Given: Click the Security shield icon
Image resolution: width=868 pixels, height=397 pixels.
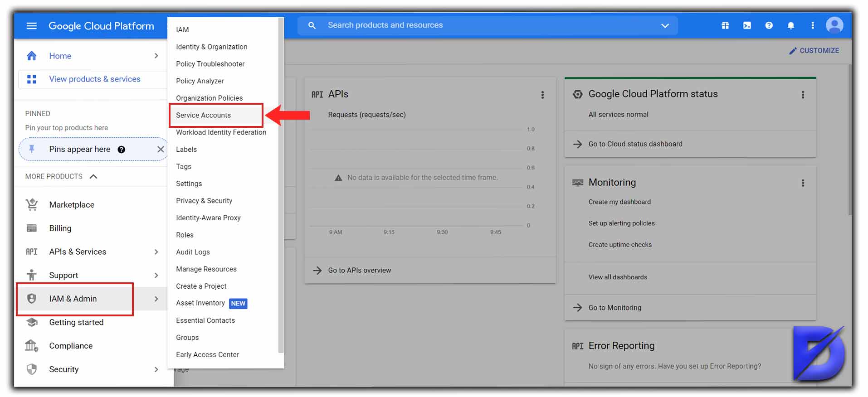Looking at the screenshot, I should pyautogui.click(x=32, y=369).
